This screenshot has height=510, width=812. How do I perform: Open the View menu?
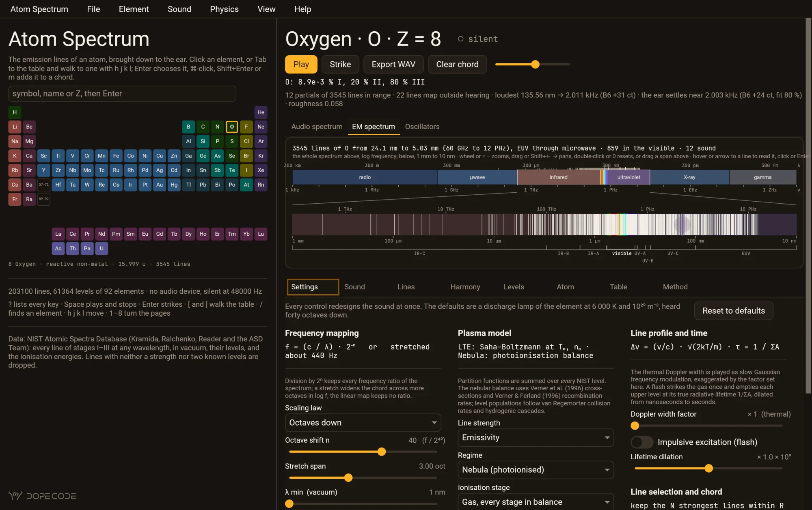[266, 9]
